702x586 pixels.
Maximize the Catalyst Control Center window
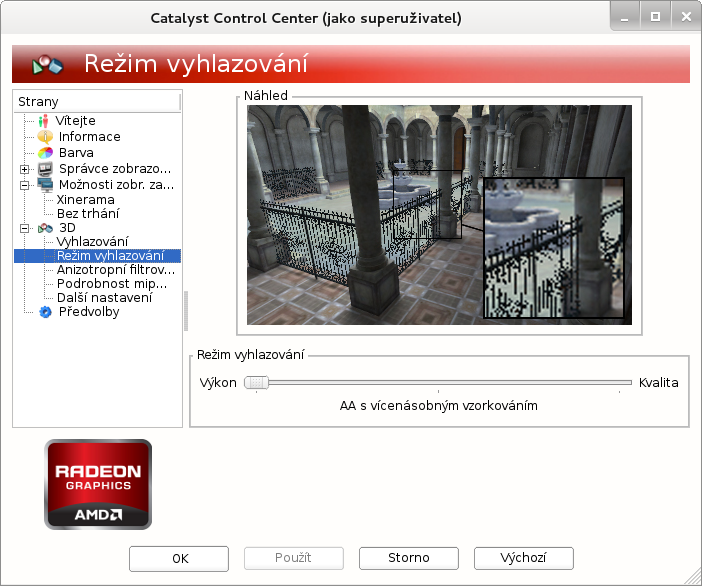point(655,17)
